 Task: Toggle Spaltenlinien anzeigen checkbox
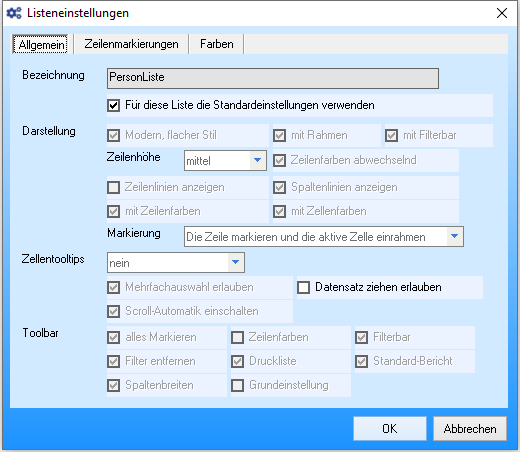tap(279, 187)
